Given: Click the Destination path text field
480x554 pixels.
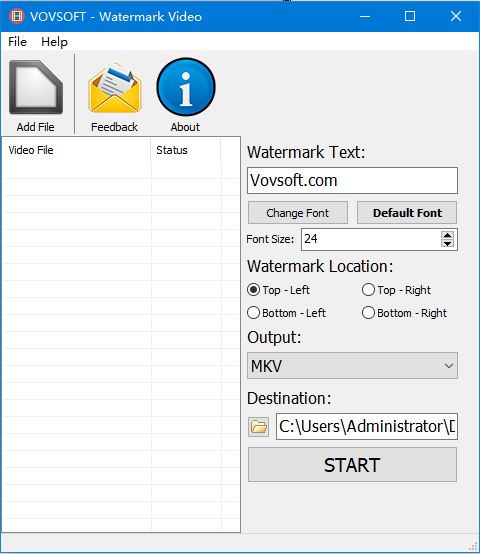Looking at the screenshot, I should click(367, 426).
